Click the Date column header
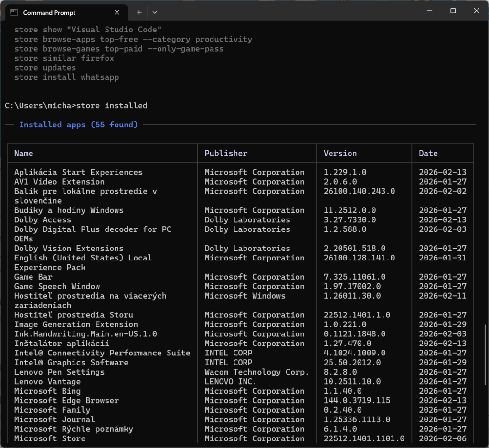Image resolution: width=489 pixels, height=448 pixels. click(x=427, y=153)
